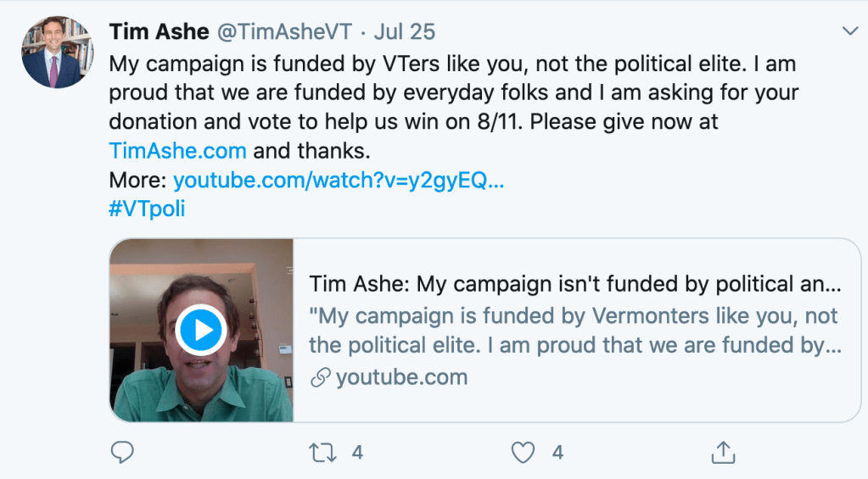Click the tweet body text
Image resolution: width=868 pixels, height=479 pixels.
[x=453, y=92]
